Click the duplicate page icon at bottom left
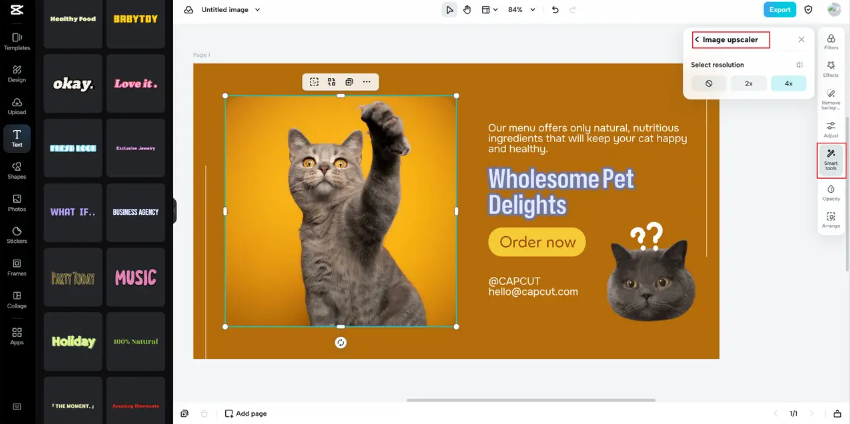This screenshot has height=424, width=850. [x=184, y=414]
